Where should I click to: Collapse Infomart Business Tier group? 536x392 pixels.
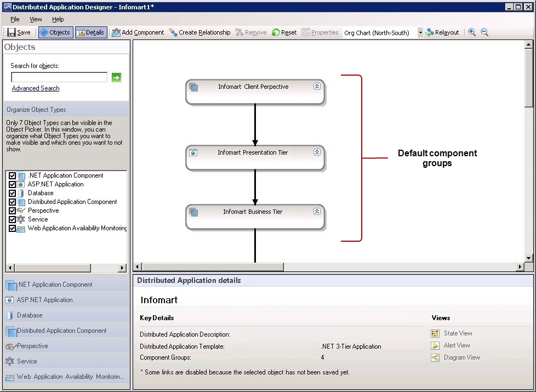317,212
